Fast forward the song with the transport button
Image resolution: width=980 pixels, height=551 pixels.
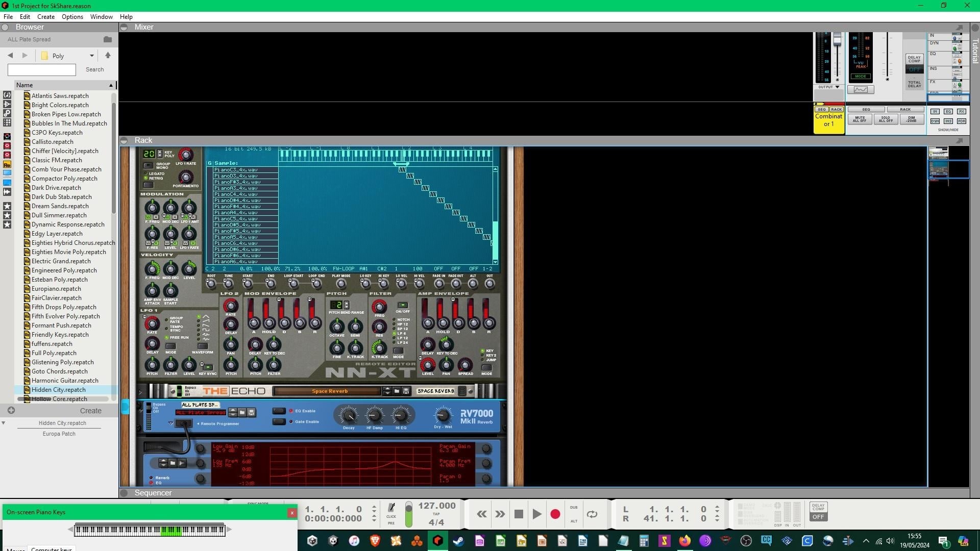click(x=500, y=514)
